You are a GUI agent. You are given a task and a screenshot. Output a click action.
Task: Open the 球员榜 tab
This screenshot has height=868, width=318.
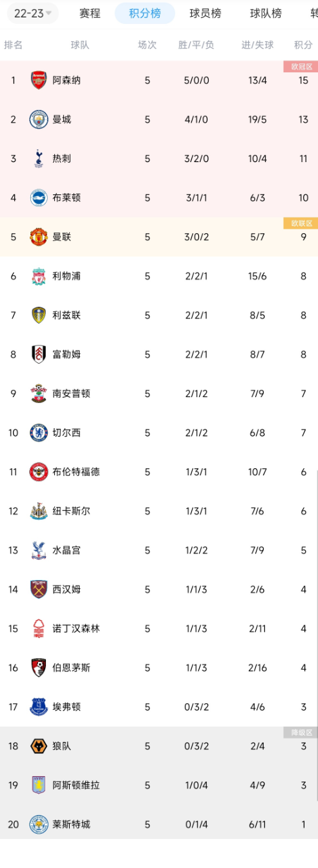coord(206,13)
